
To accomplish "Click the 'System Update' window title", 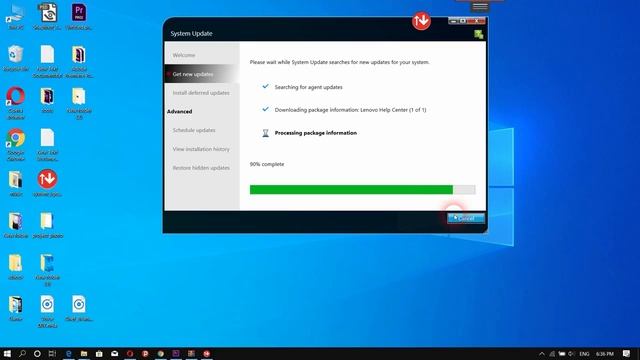I will [191, 33].
